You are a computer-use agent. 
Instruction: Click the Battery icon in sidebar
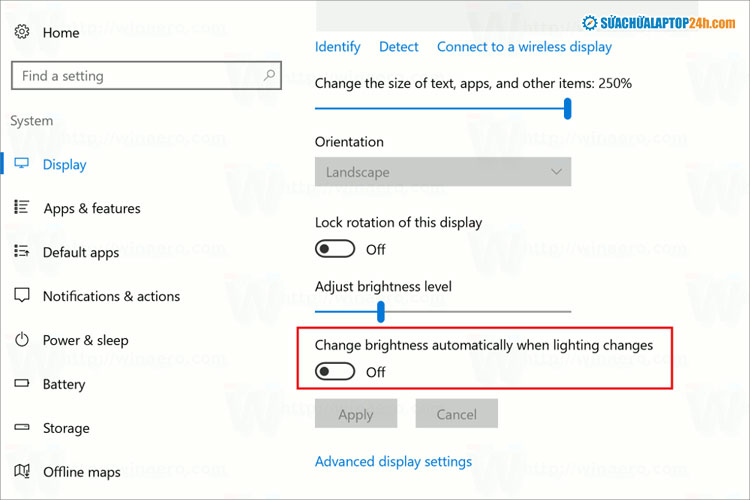pyautogui.click(x=22, y=384)
